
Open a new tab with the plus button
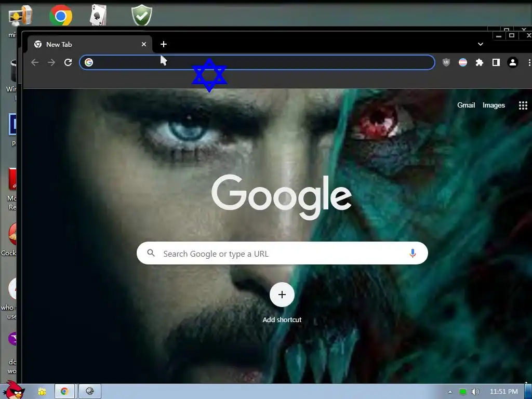[x=164, y=44]
